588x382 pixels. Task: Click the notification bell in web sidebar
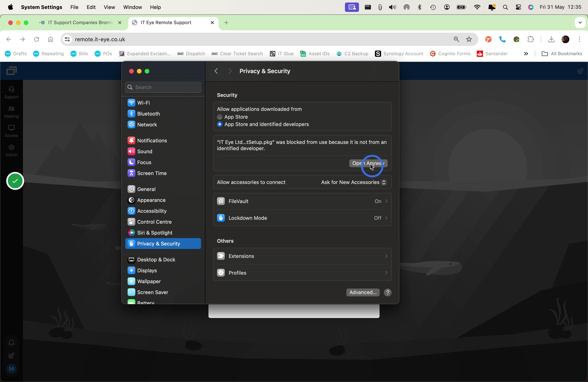coord(11,343)
